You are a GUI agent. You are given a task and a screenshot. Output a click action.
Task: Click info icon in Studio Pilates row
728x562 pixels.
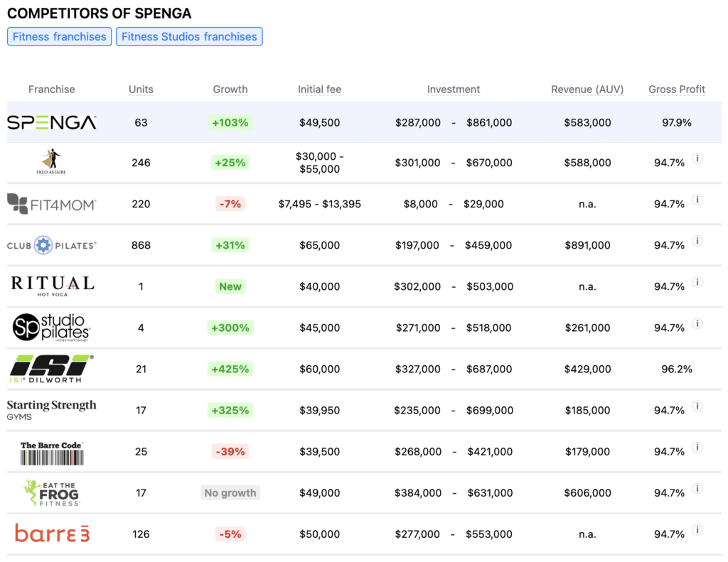tap(697, 323)
